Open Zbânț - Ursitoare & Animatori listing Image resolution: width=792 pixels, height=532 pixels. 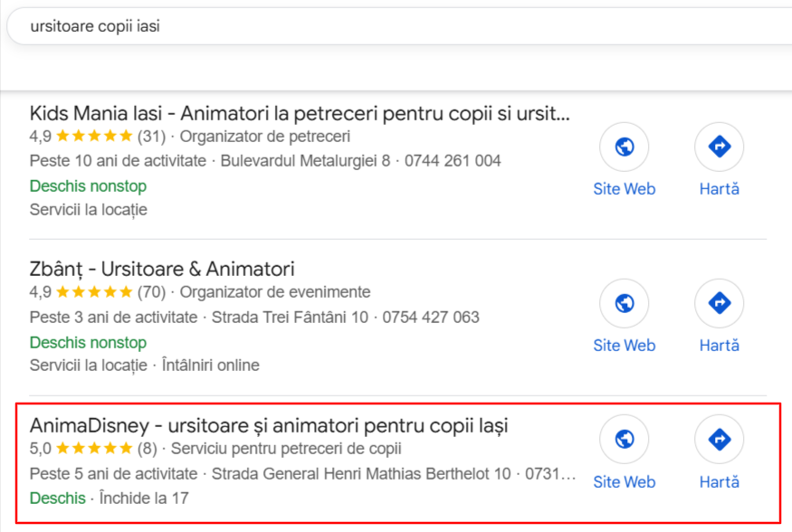pos(162,269)
